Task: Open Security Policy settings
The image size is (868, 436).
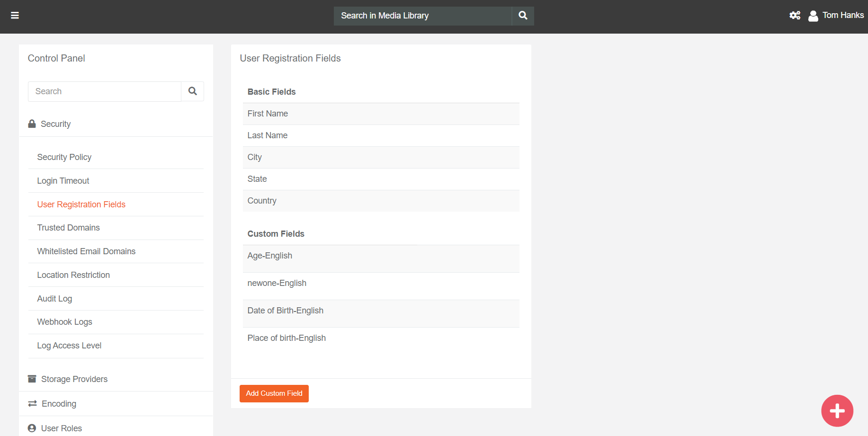Action: (64, 157)
